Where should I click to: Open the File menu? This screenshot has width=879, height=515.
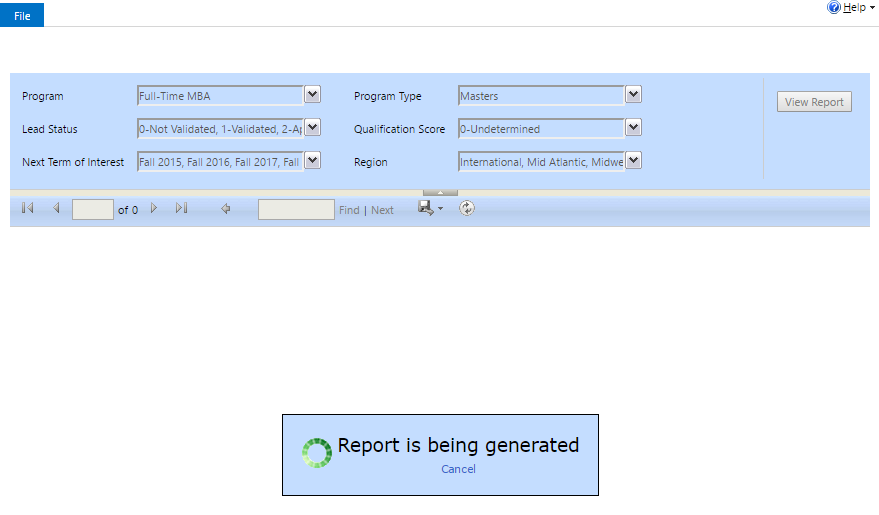coord(22,17)
